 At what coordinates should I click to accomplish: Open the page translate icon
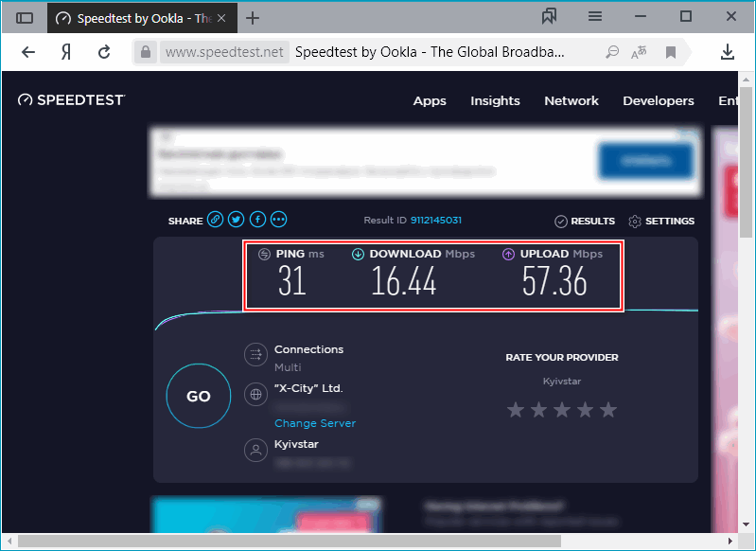pos(639,52)
